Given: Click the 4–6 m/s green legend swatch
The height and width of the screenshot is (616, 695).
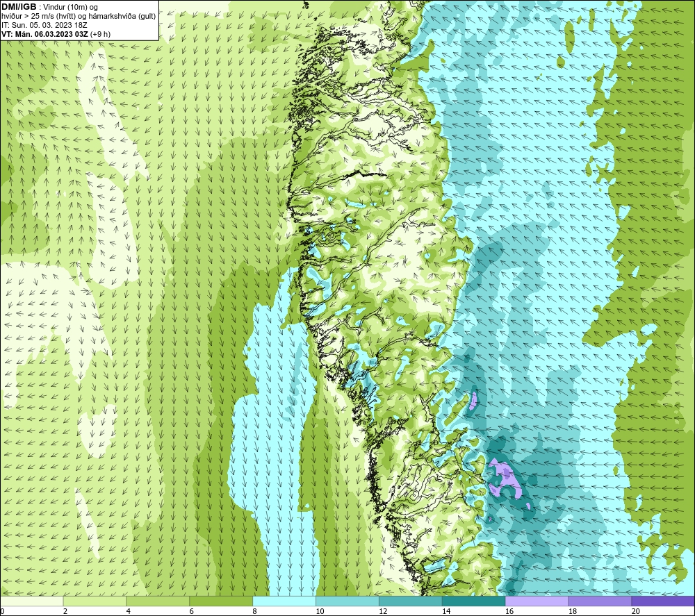Looking at the screenshot, I should click(x=158, y=601).
